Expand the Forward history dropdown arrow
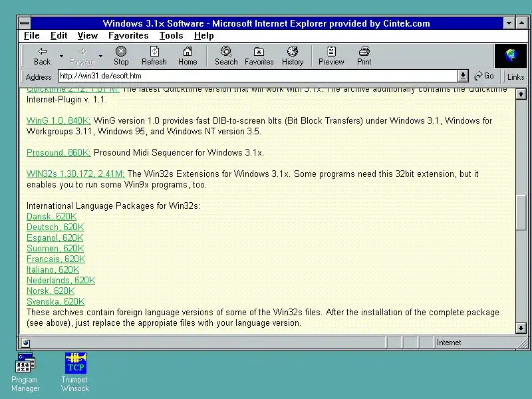The height and width of the screenshot is (399, 532). point(101,56)
